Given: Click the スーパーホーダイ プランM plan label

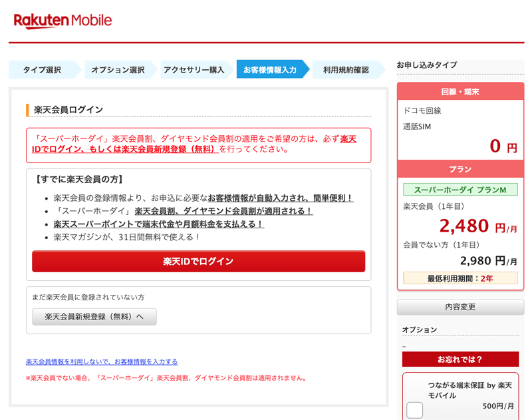Looking at the screenshot, I should pos(460,190).
